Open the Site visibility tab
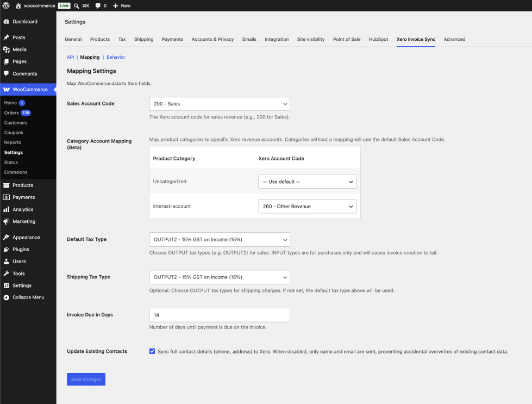 point(311,39)
